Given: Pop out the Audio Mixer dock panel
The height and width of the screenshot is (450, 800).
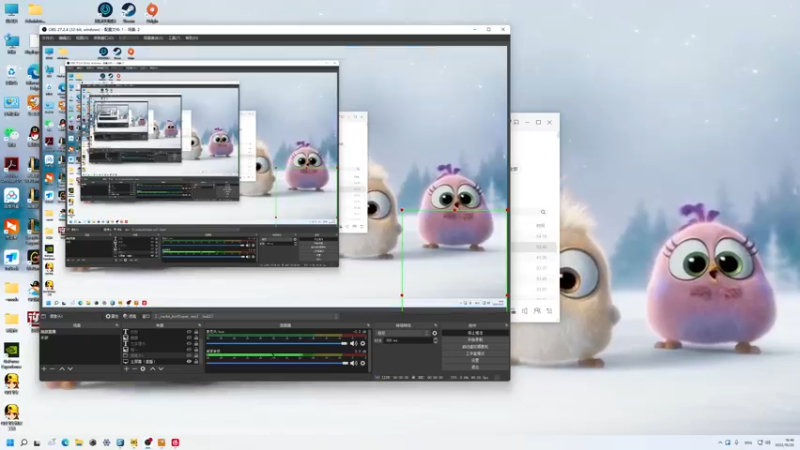Looking at the screenshot, I should (x=368, y=325).
